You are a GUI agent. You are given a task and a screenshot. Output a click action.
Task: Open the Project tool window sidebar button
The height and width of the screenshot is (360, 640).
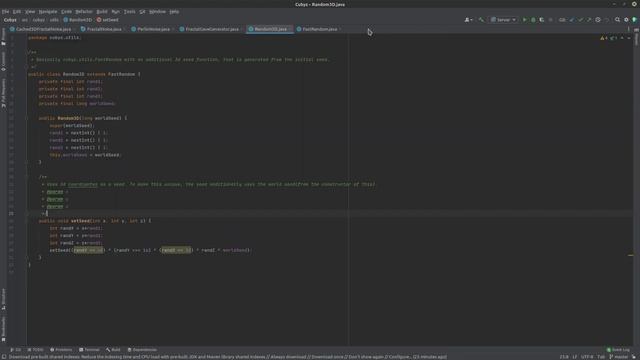pyautogui.click(x=4, y=37)
